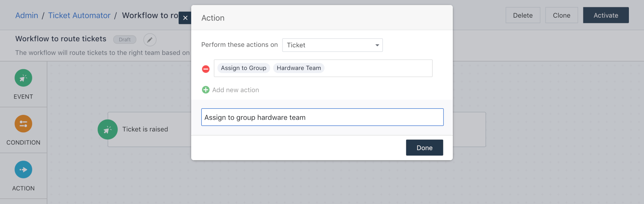
Task: Click the Ticket is raised label
Action: coord(145,129)
